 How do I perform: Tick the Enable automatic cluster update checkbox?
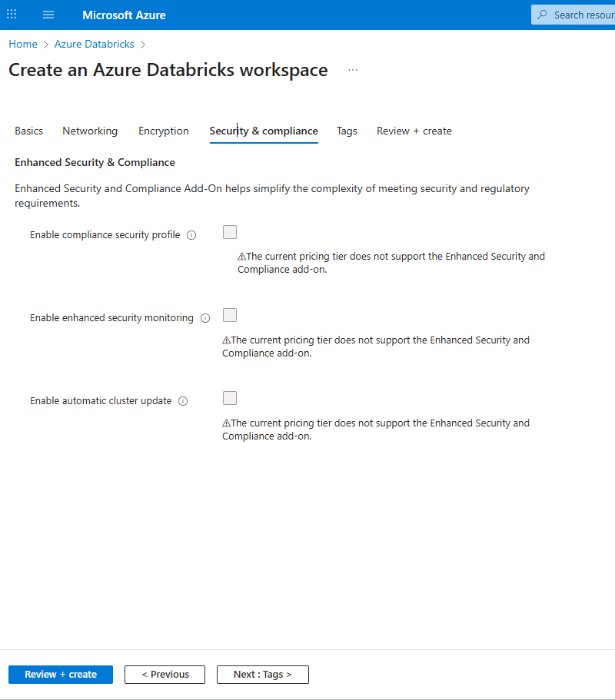(x=230, y=398)
